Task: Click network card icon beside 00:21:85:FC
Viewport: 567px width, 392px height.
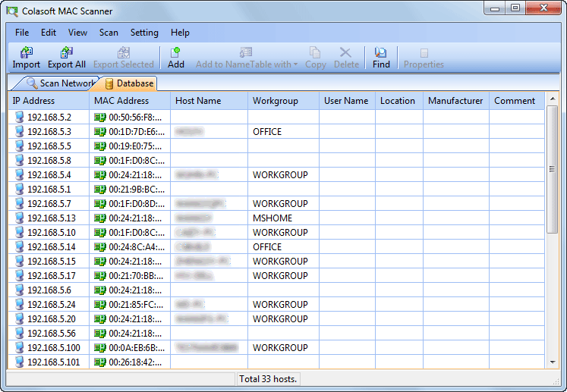Action: (99, 305)
